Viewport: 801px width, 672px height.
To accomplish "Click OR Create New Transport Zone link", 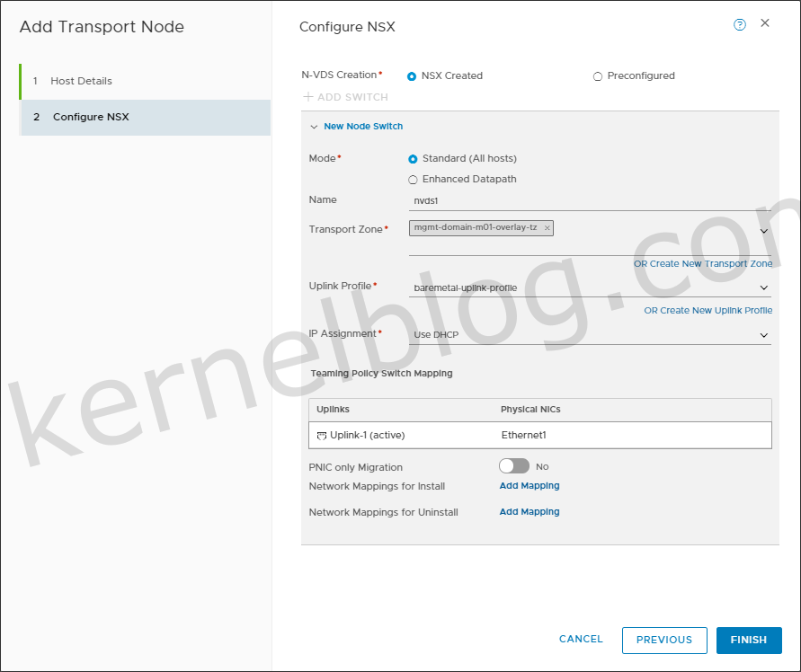I will pos(702,264).
